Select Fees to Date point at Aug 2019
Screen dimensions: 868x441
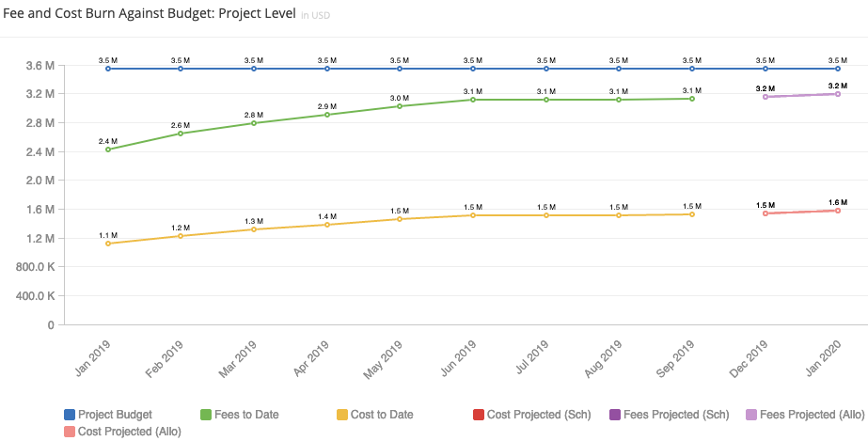(619, 100)
